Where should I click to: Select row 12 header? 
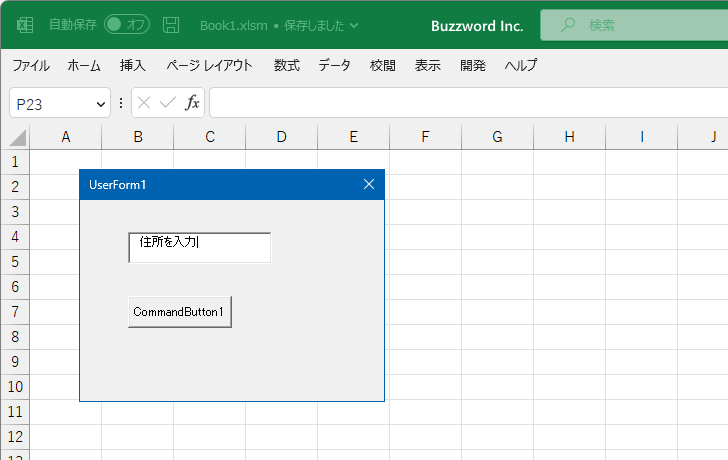pos(15,437)
